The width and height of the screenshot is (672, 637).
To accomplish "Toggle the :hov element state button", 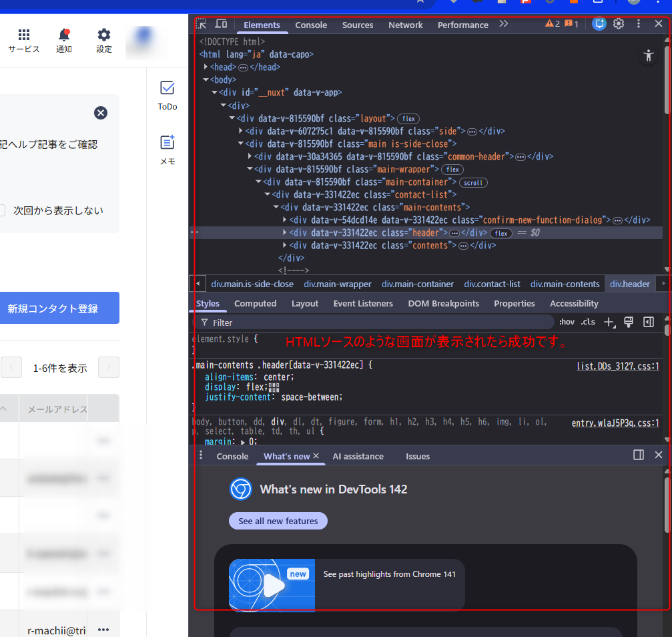I will tap(567, 322).
